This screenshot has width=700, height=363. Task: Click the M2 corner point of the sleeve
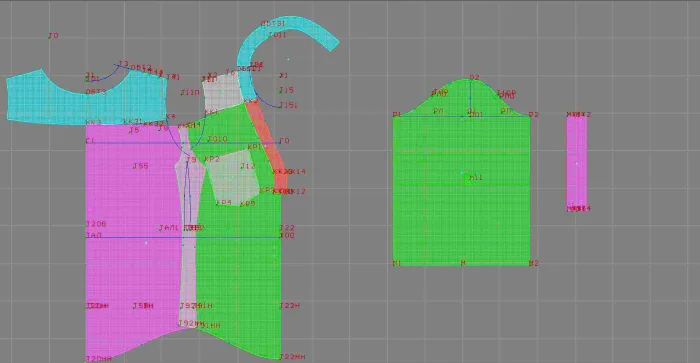coord(533,263)
